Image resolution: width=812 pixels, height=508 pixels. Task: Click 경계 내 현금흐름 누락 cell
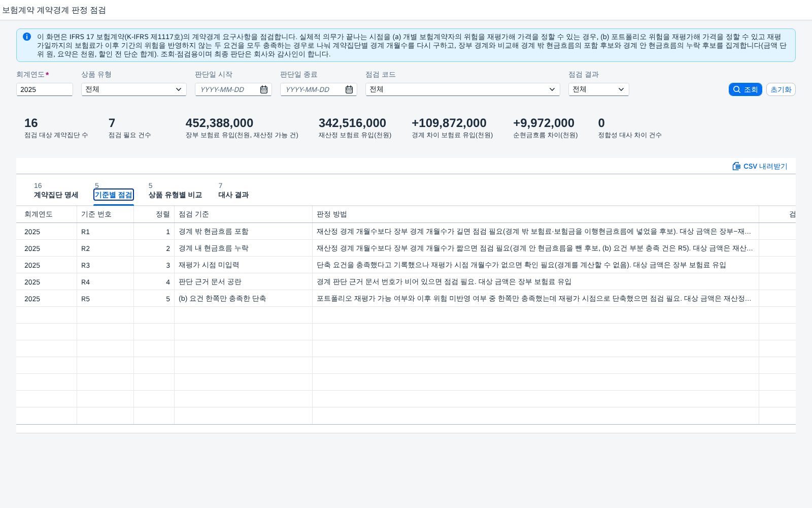click(x=243, y=248)
